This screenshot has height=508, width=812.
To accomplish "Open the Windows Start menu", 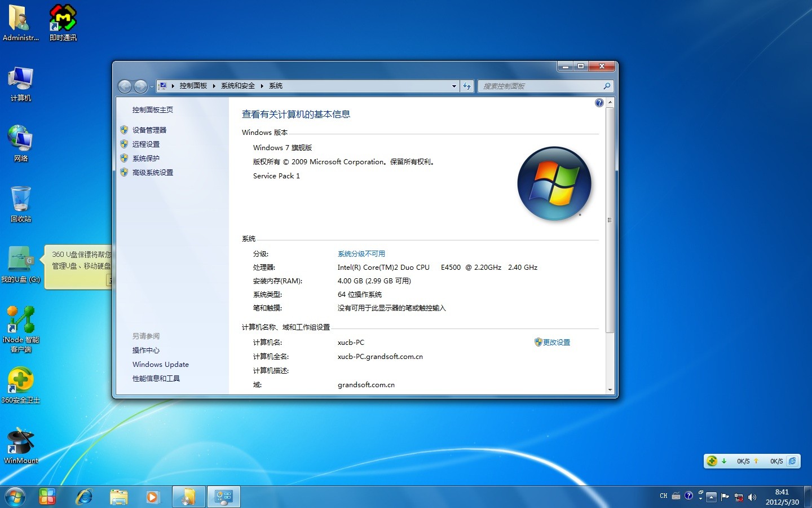I will click(x=15, y=497).
